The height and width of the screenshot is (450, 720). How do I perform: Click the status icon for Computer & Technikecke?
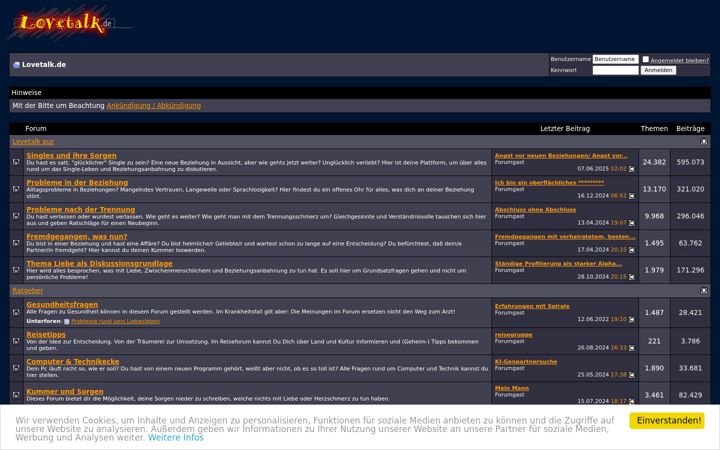(x=16, y=368)
